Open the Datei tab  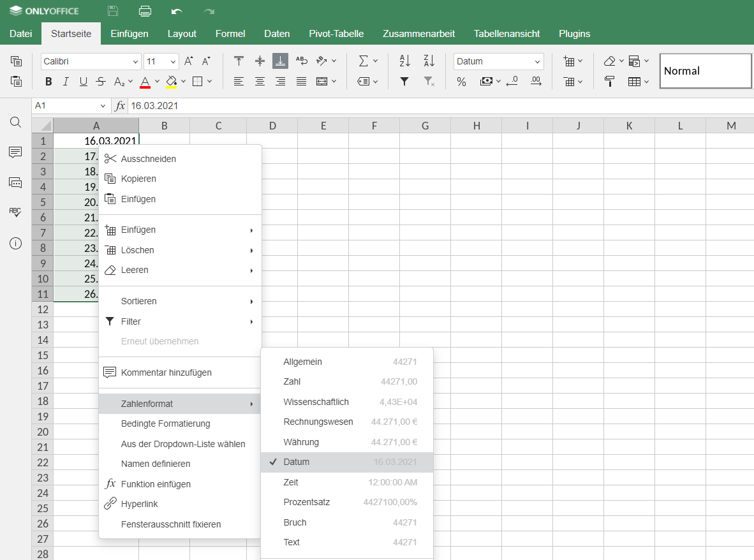[x=20, y=34]
